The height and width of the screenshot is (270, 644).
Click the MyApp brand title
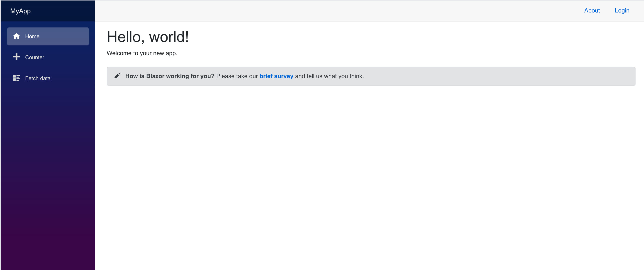coord(20,11)
